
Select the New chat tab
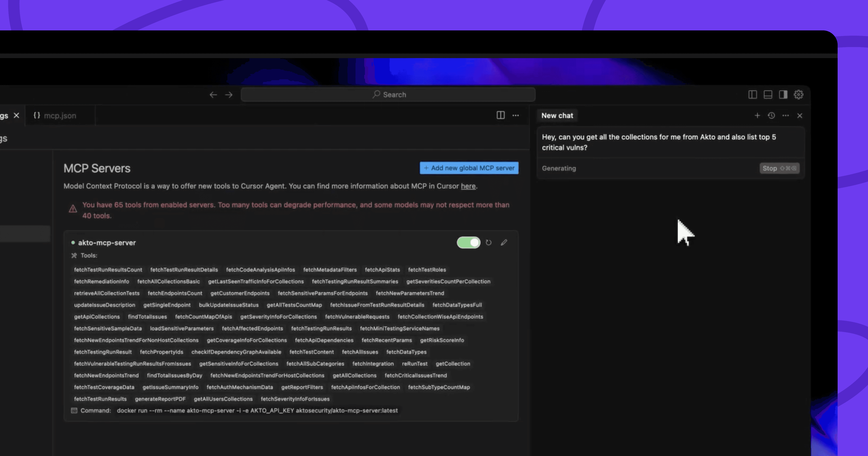pyautogui.click(x=557, y=116)
